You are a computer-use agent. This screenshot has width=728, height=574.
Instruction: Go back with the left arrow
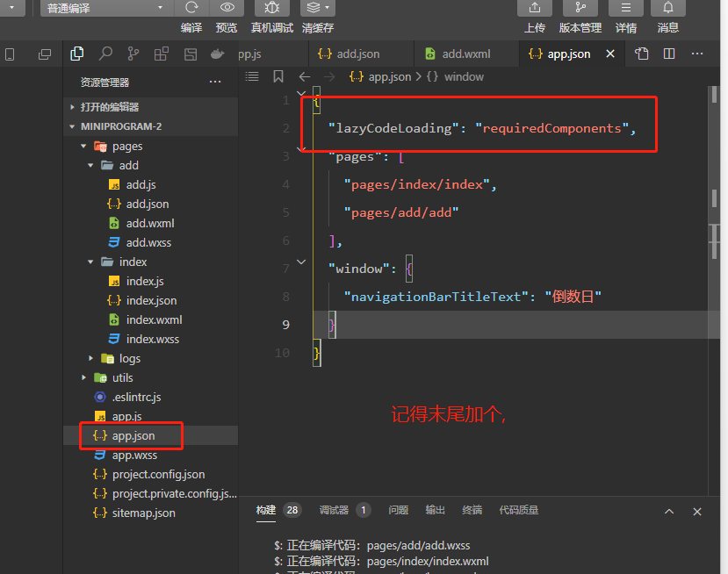[x=305, y=76]
